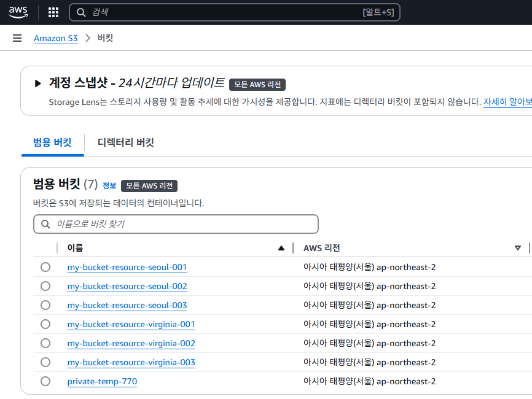Click the magnifier icon in top search bar
The width and height of the screenshot is (532, 399).
(x=81, y=12)
